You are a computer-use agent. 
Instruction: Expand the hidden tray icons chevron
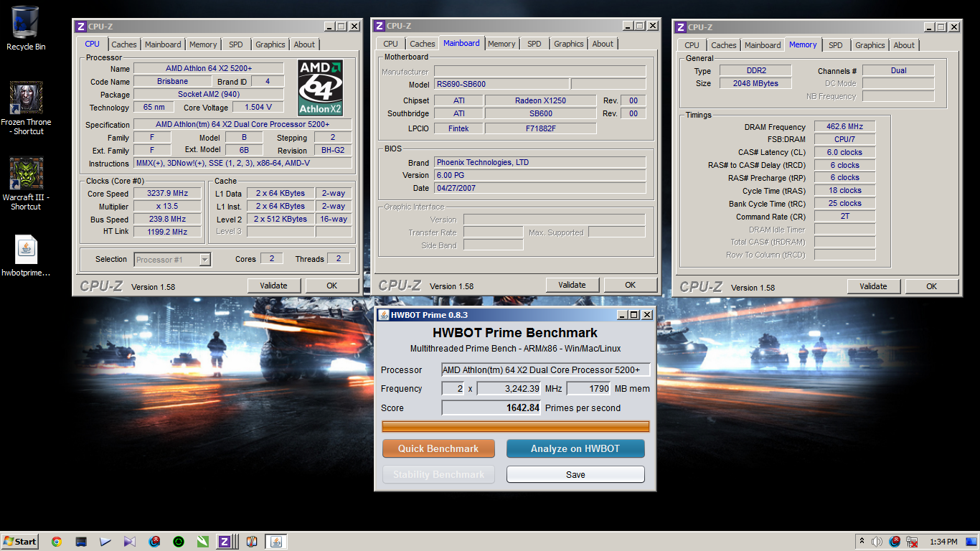pyautogui.click(x=862, y=542)
